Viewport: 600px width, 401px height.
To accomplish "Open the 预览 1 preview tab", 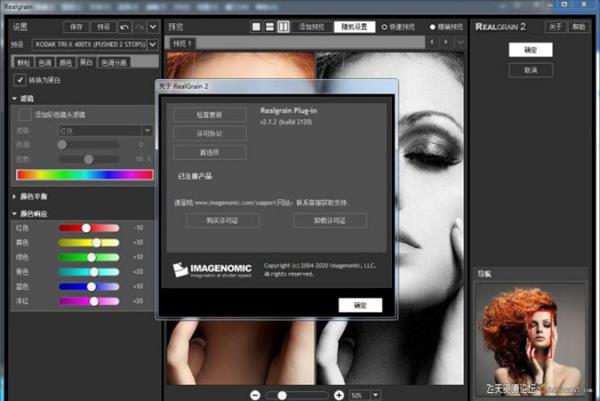I will click(181, 43).
